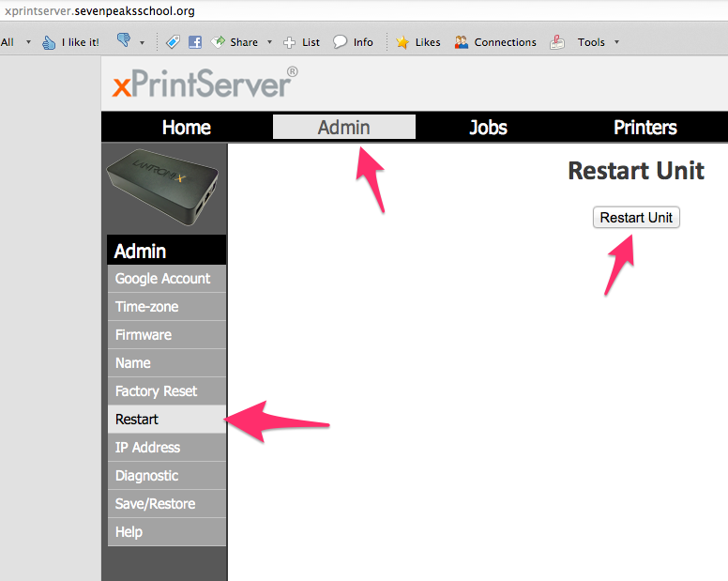Click the Likes star icon

(402, 42)
